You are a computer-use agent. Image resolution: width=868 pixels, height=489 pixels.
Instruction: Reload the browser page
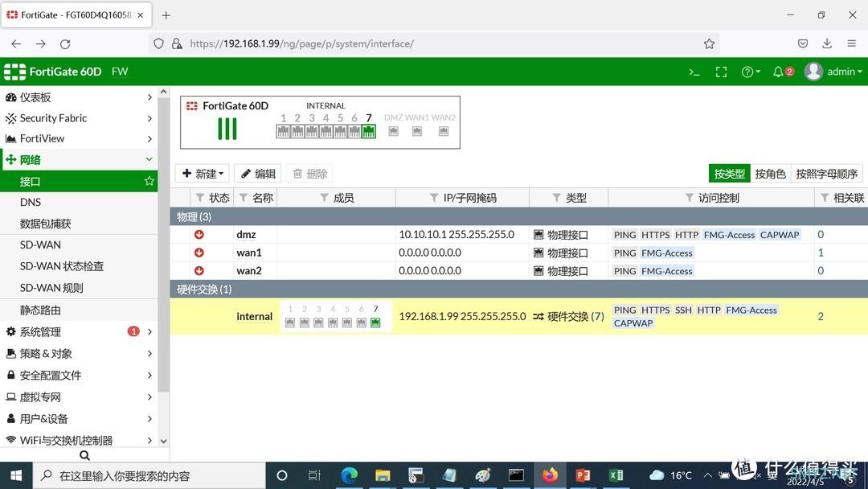point(65,43)
